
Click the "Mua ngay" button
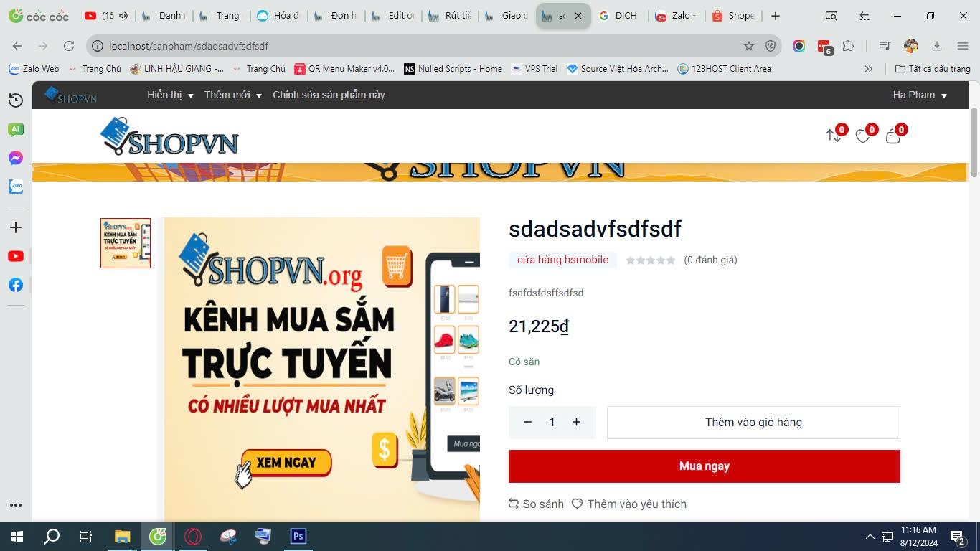point(704,466)
